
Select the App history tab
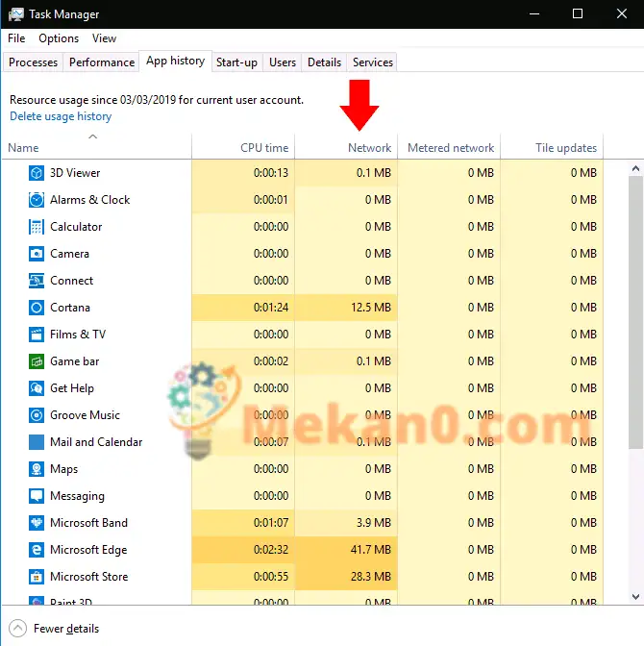176,61
